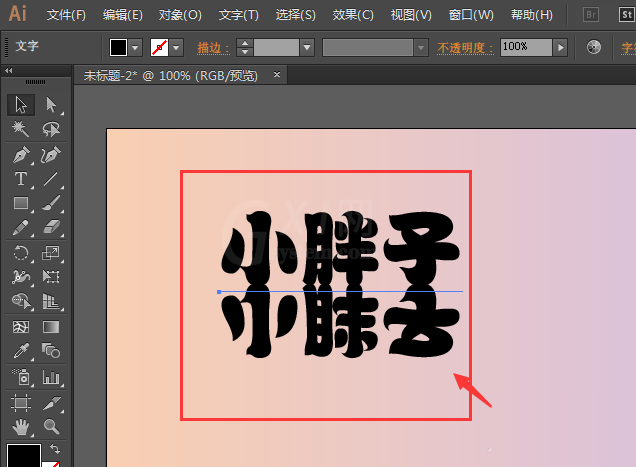Select the Free Transform tool
This screenshot has height=467, width=636.
(x=51, y=277)
